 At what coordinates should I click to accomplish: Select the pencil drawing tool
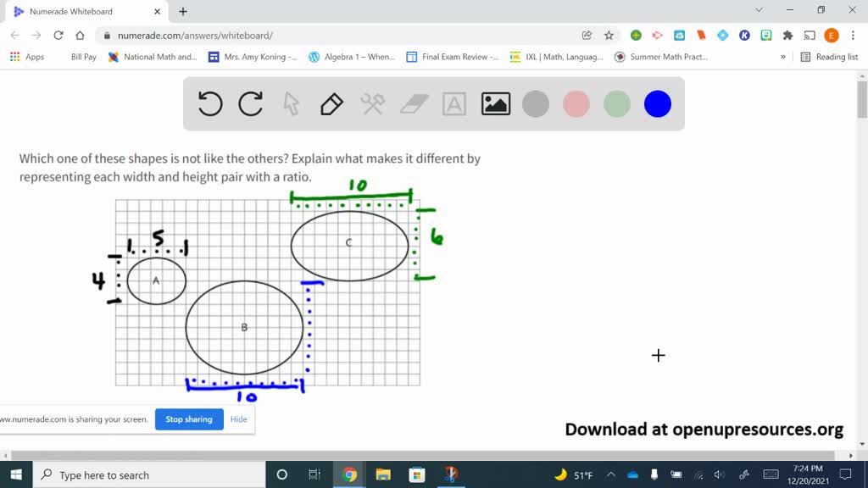(331, 103)
